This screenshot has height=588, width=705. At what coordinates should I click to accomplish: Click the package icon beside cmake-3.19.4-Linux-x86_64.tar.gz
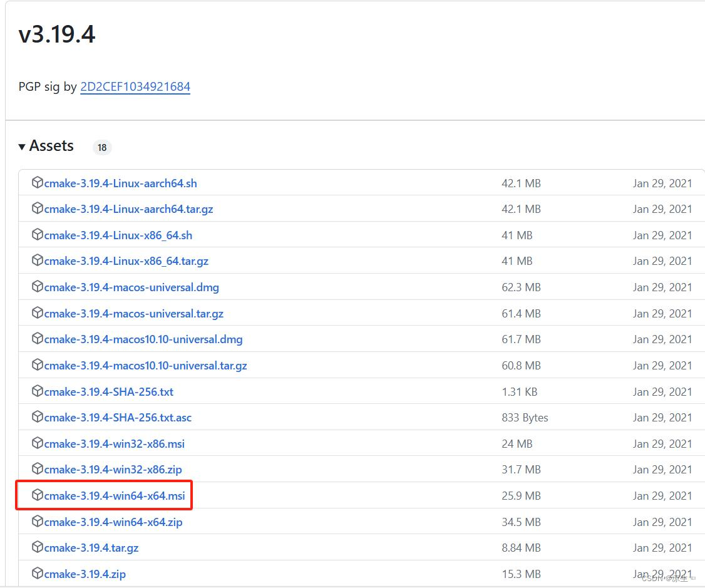point(38,260)
